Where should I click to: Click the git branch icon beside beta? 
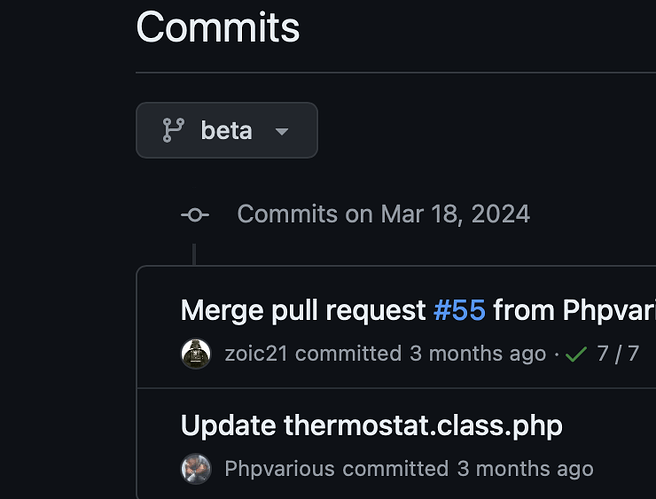pos(173,130)
